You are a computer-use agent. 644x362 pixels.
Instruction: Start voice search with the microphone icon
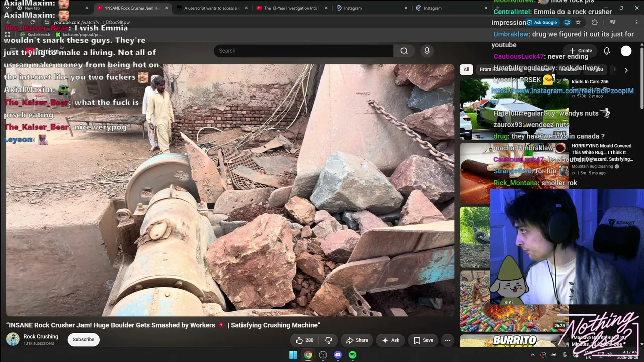point(427,51)
